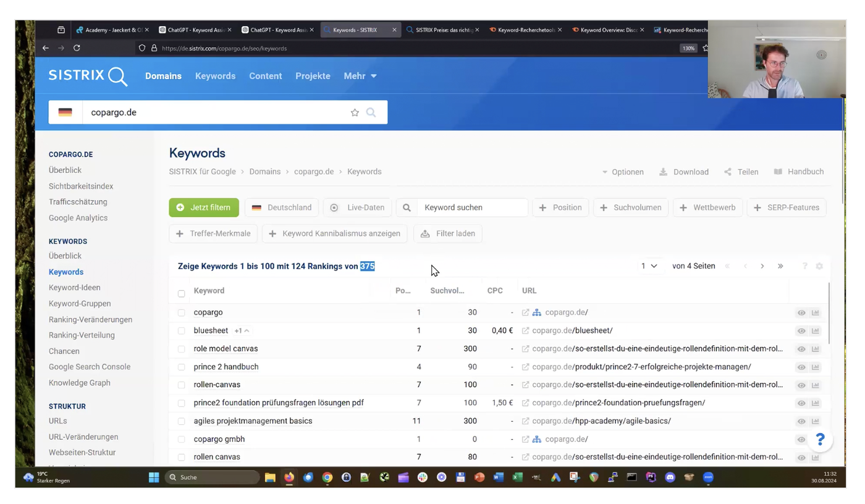Click the SISTRIX logo in the header
The height and width of the screenshot is (504, 865).
coord(88,76)
